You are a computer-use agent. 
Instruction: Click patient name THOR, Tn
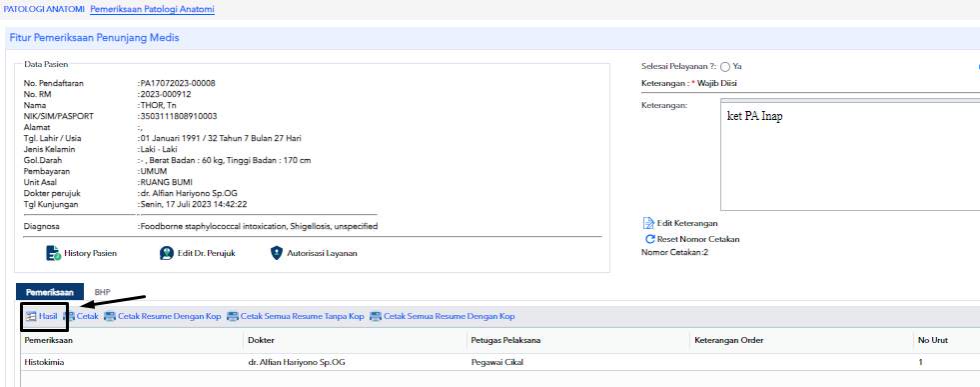coord(159,105)
